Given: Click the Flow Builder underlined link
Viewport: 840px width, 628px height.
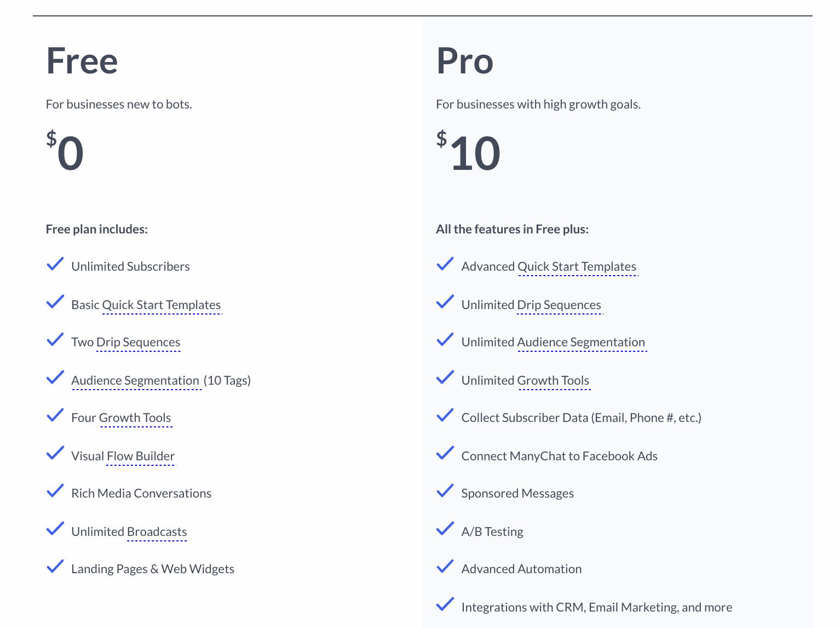Looking at the screenshot, I should pos(141,456).
